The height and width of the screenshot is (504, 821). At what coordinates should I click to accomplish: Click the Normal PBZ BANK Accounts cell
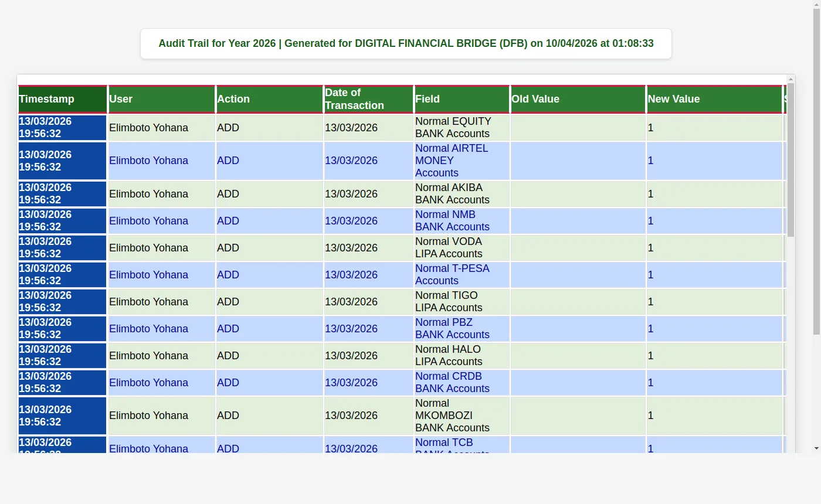[462, 329]
